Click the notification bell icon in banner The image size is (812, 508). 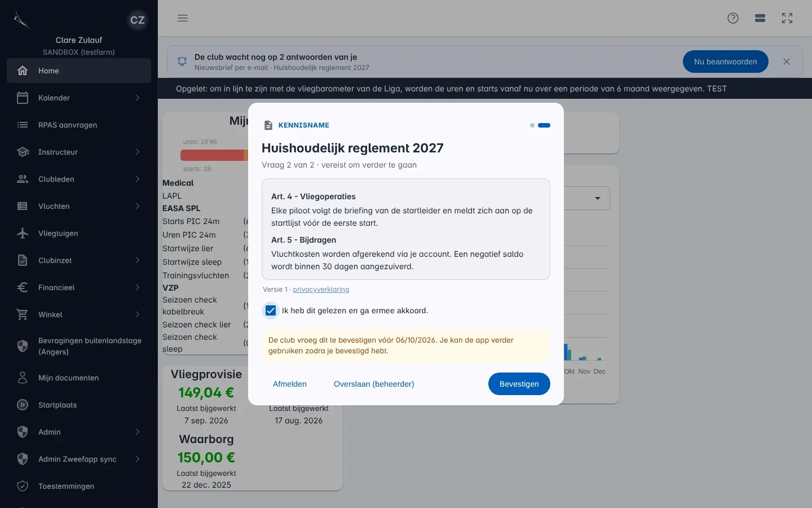coord(182,62)
